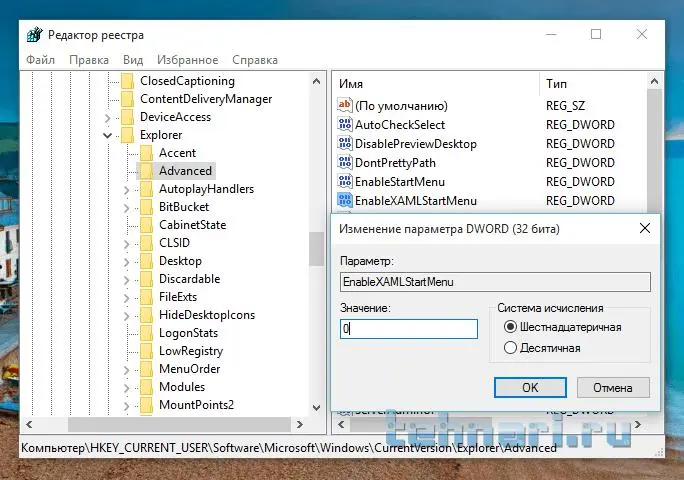
Task: Click the tree pane vertical scrollbar thumb
Action: [x=316, y=249]
